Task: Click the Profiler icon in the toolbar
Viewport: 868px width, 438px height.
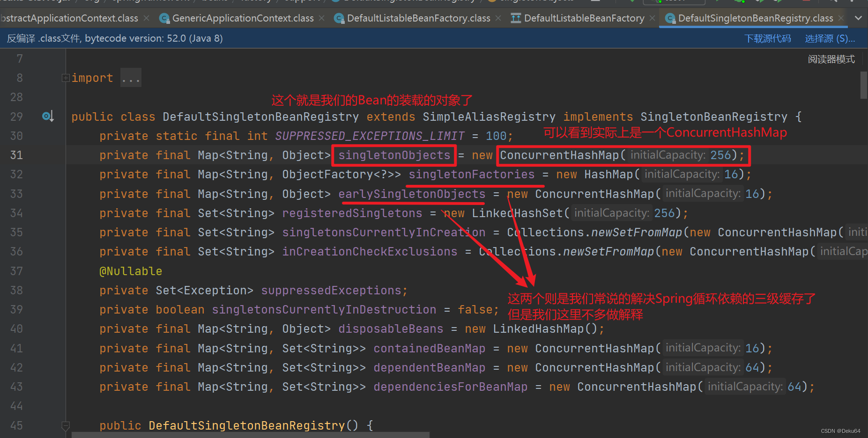Action: [779, 2]
